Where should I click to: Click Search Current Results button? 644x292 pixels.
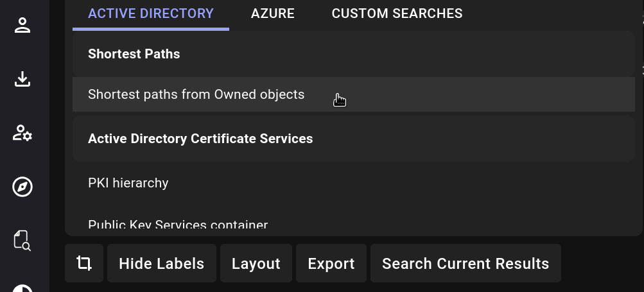(466, 263)
